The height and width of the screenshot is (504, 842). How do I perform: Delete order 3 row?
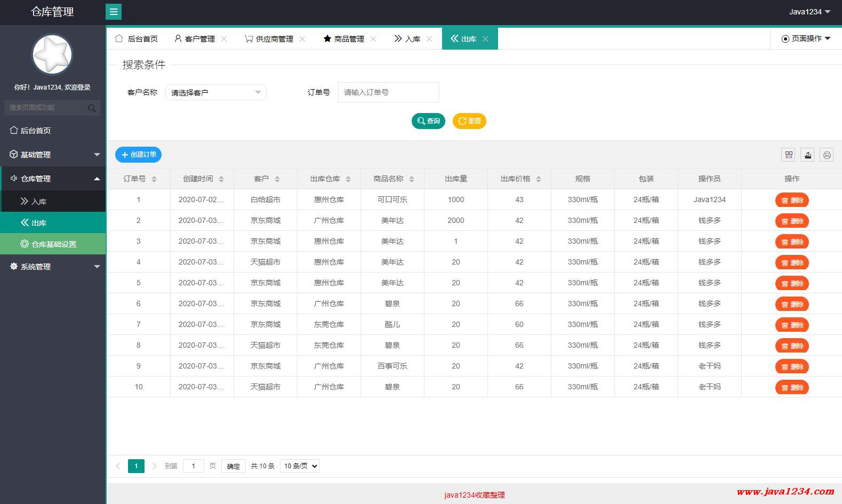(792, 242)
